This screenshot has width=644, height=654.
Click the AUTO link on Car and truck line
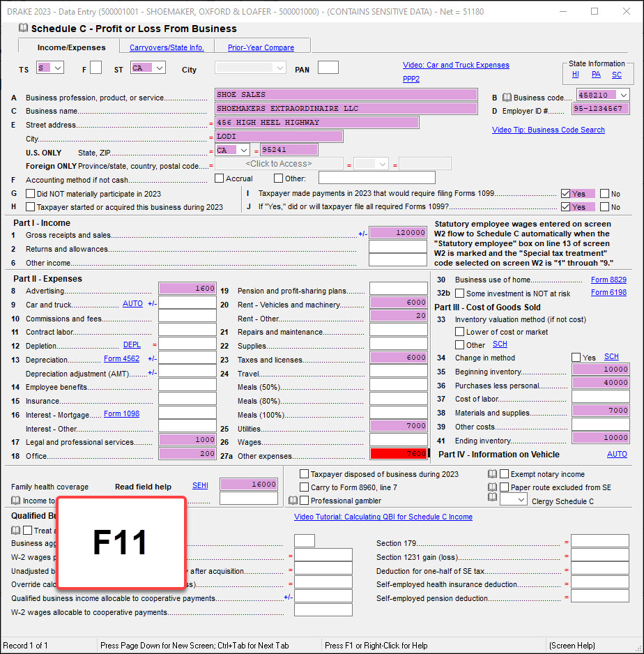click(132, 304)
